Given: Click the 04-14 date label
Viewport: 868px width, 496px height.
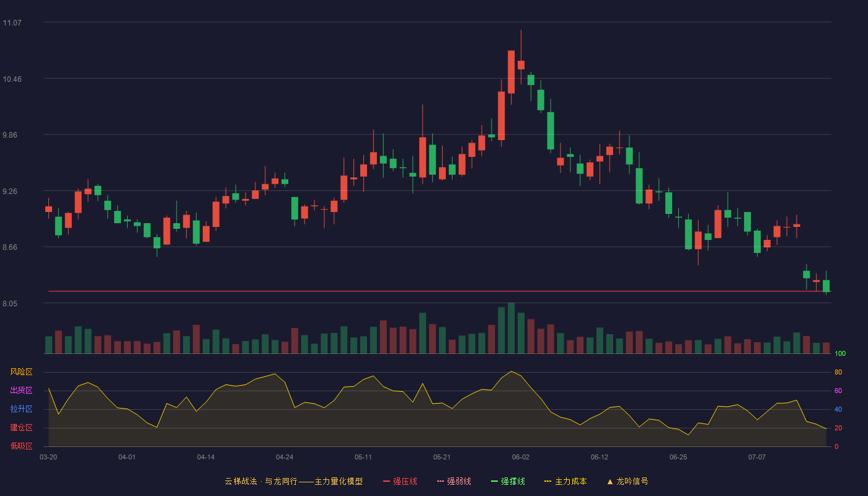Looking at the screenshot, I should tap(206, 457).
